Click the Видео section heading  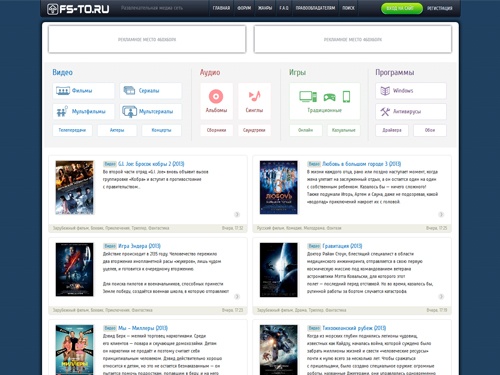click(x=62, y=72)
